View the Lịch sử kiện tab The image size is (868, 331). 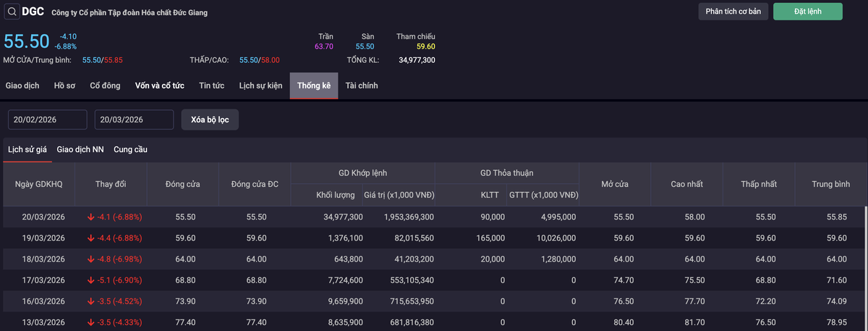(x=260, y=85)
